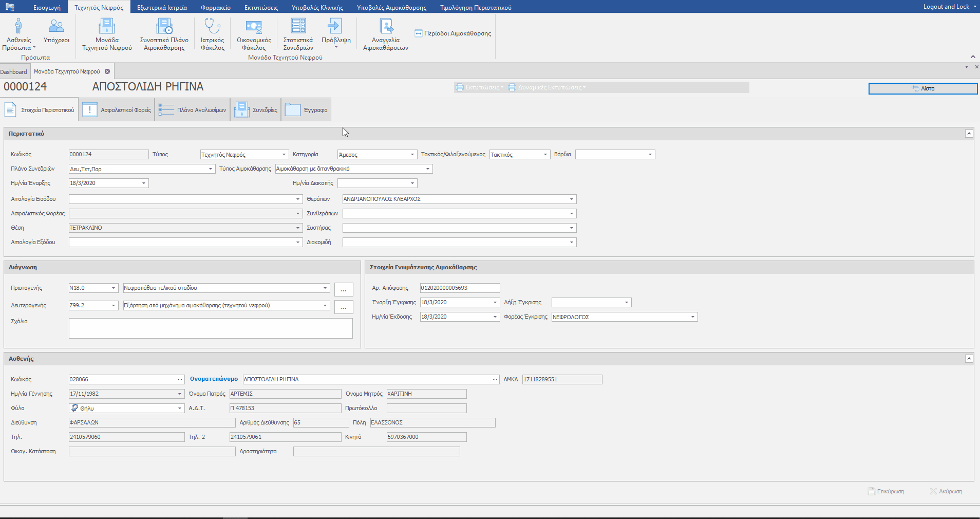Viewport: 980px width, 519px height.
Task: Open the Συνεδρίες tab
Action: [256, 110]
